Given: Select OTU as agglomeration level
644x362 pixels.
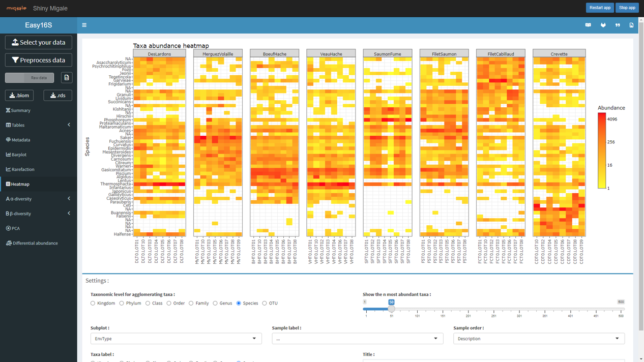Looking at the screenshot, I should click(x=265, y=304).
